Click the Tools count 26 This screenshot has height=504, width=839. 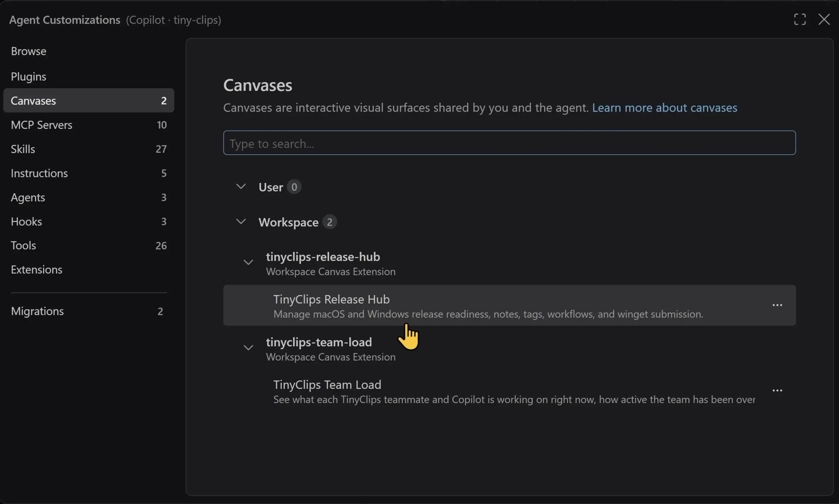(161, 246)
